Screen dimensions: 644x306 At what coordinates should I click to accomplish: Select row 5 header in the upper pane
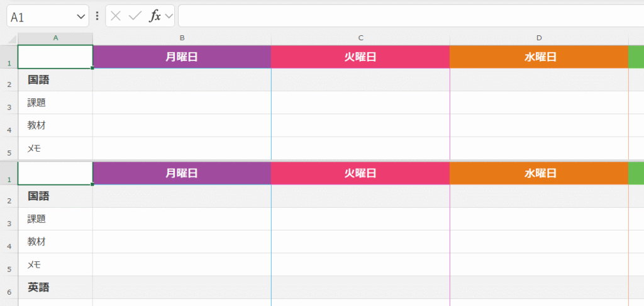tap(9, 148)
